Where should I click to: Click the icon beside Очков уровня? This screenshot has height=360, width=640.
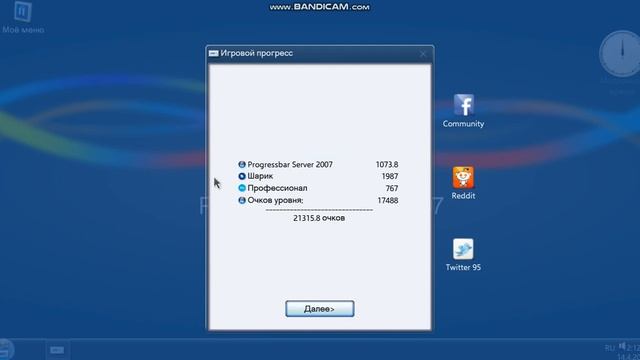point(242,200)
